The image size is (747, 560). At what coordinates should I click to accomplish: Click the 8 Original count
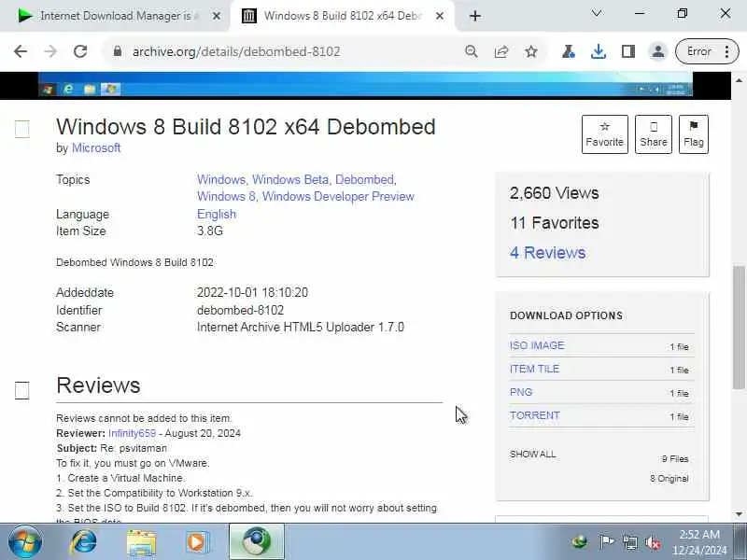(669, 479)
